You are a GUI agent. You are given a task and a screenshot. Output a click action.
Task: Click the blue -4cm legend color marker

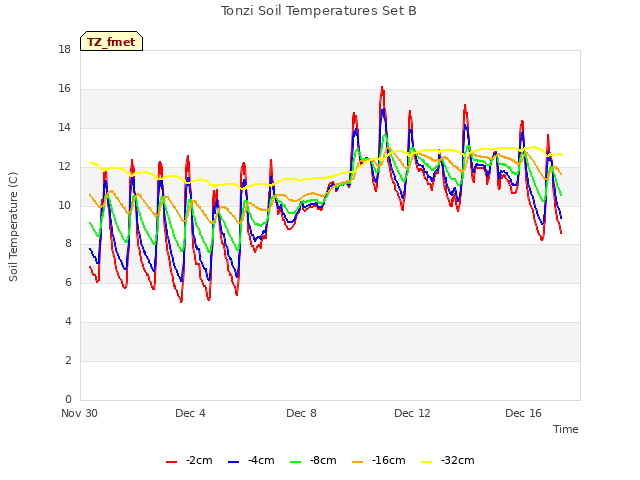pos(233,462)
